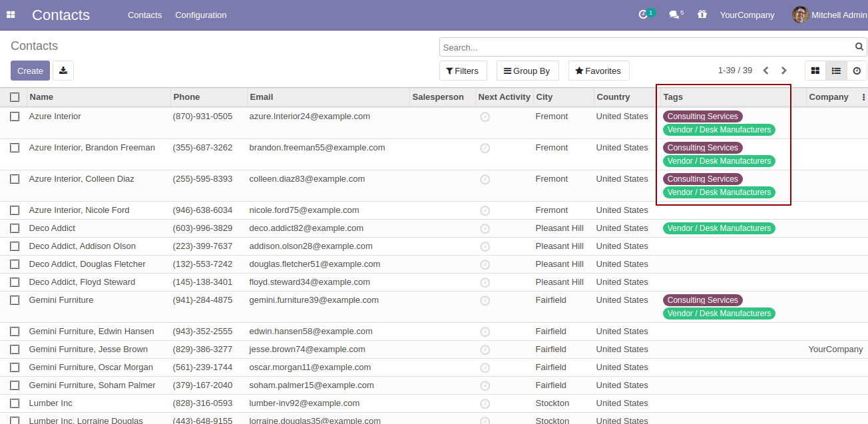Viewport: 868px width, 424px height.
Task: Check the Azure Interior row checkbox
Action: (x=15, y=116)
